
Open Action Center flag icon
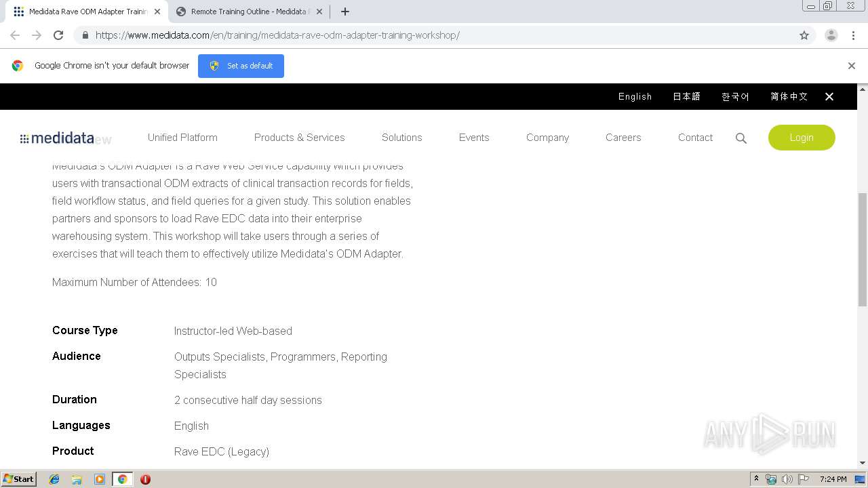click(x=804, y=479)
